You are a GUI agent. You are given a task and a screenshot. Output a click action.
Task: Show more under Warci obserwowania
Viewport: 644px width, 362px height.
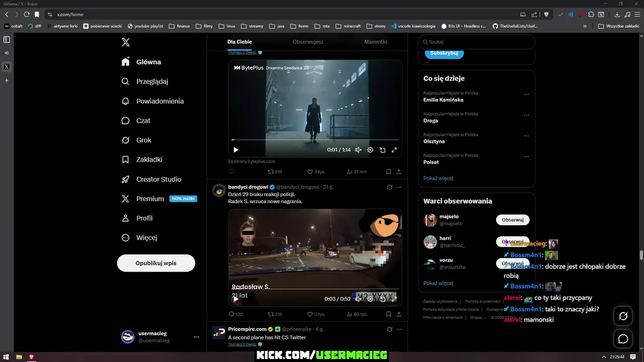438,283
